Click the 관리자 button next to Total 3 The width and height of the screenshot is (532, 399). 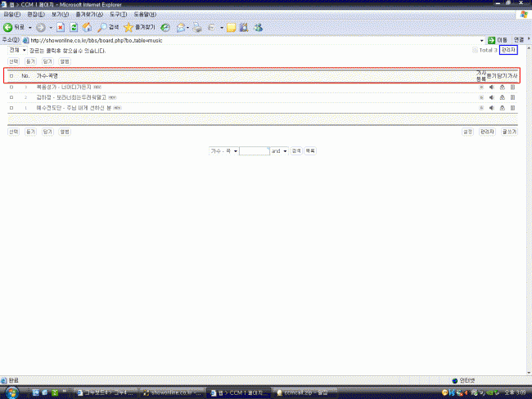pyautogui.click(x=508, y=50)
